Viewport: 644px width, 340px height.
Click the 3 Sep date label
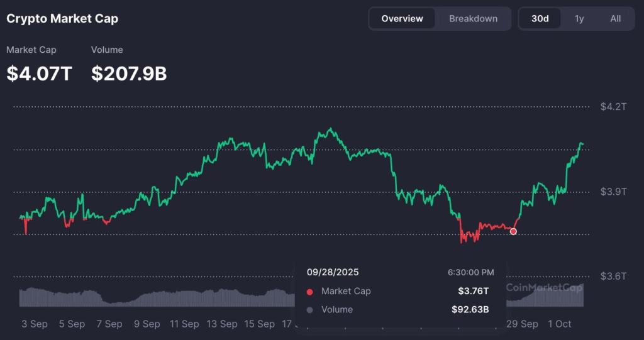34,324
